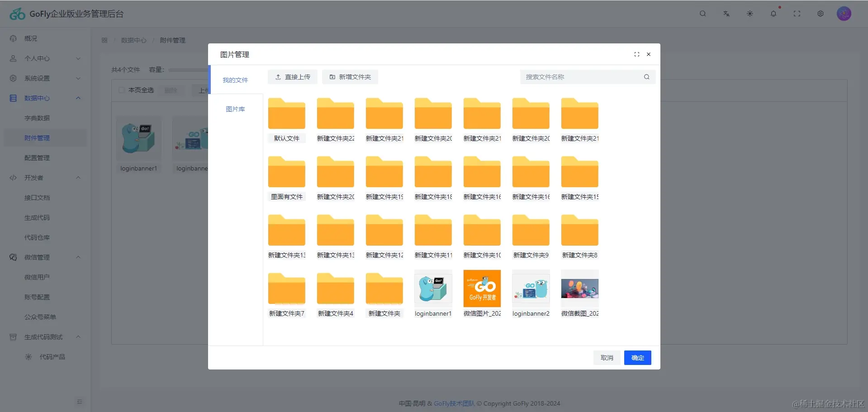
Task: Click the 新增文件夹 button
Action: click(x=350, y=77)
